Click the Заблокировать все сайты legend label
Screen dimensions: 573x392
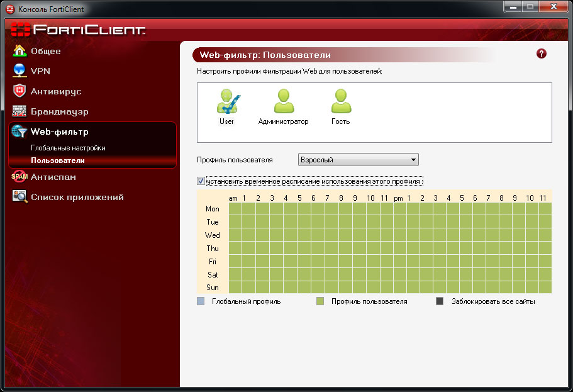[493, 301]
